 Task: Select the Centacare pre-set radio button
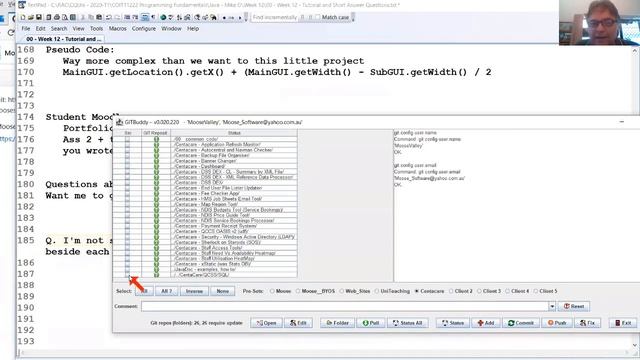(x=417, y=291)
